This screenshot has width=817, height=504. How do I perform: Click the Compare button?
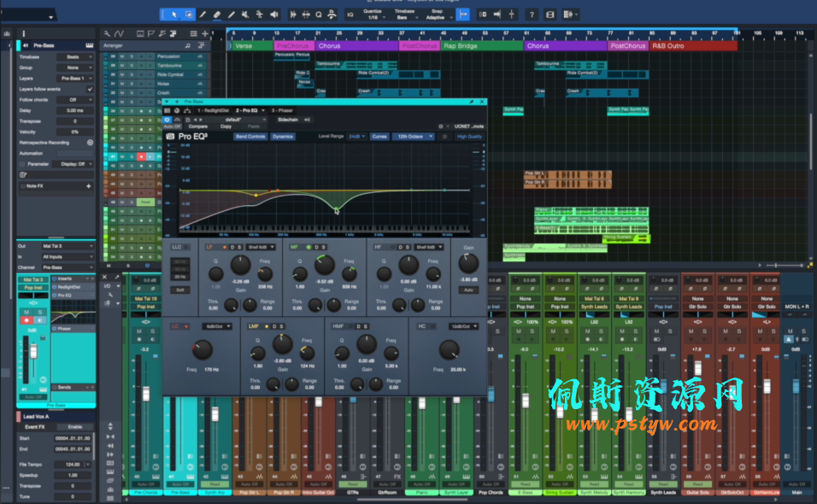198,126
